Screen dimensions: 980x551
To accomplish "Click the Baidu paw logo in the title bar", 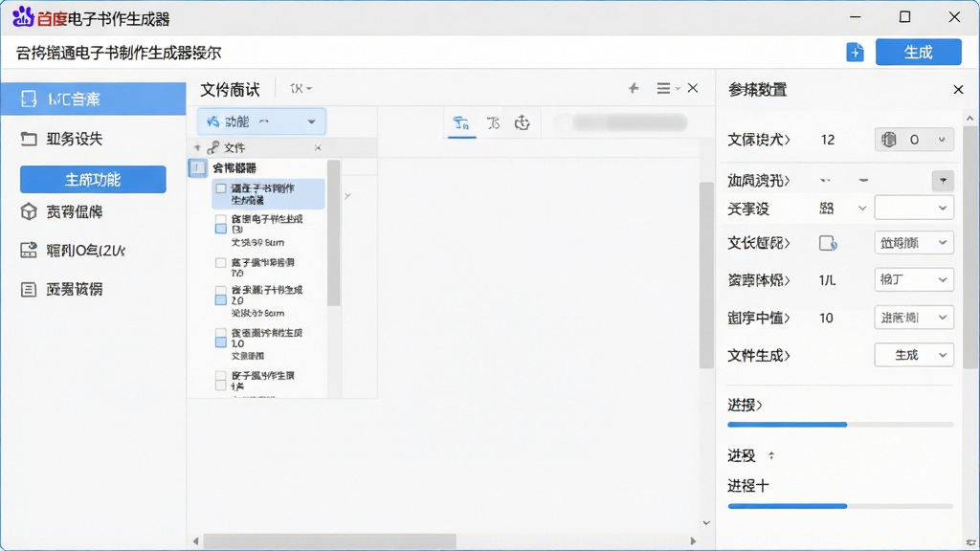I will click(23, 16).
